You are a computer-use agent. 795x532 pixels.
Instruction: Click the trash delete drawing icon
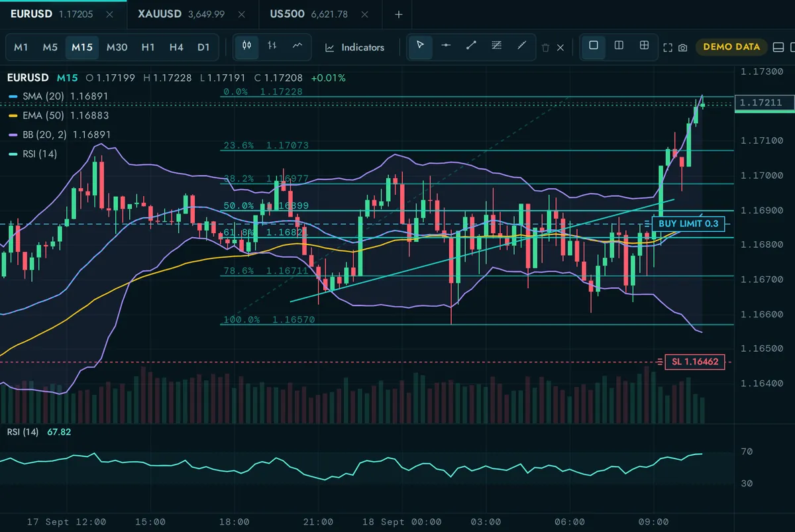545,48
